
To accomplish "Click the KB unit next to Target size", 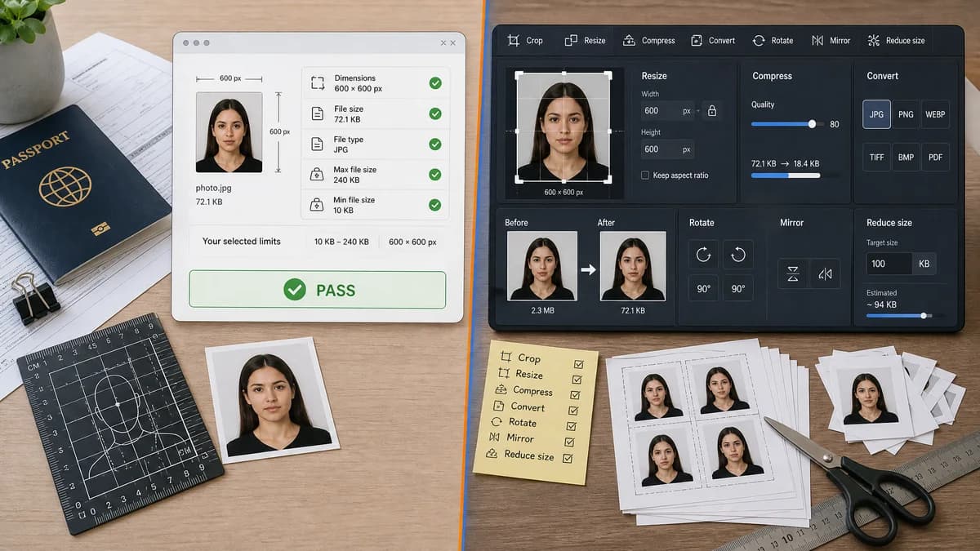I will [924, 264].
